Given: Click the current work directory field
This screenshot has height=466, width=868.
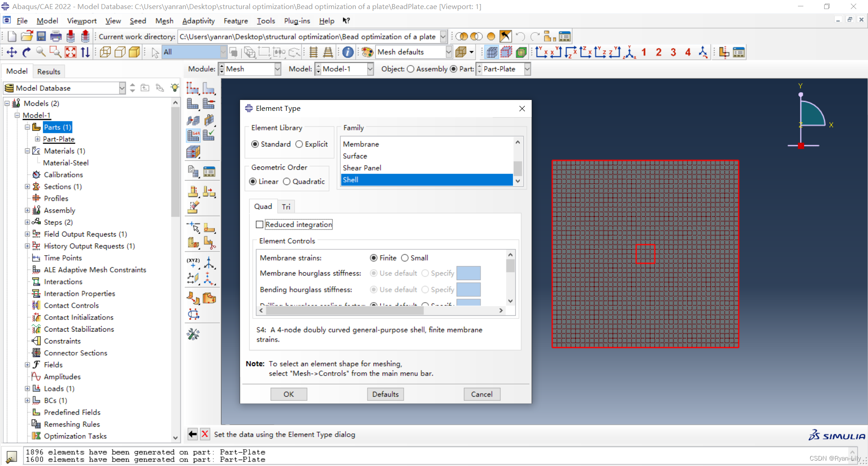Looking at the screenshot, I should tap(308, 37).
